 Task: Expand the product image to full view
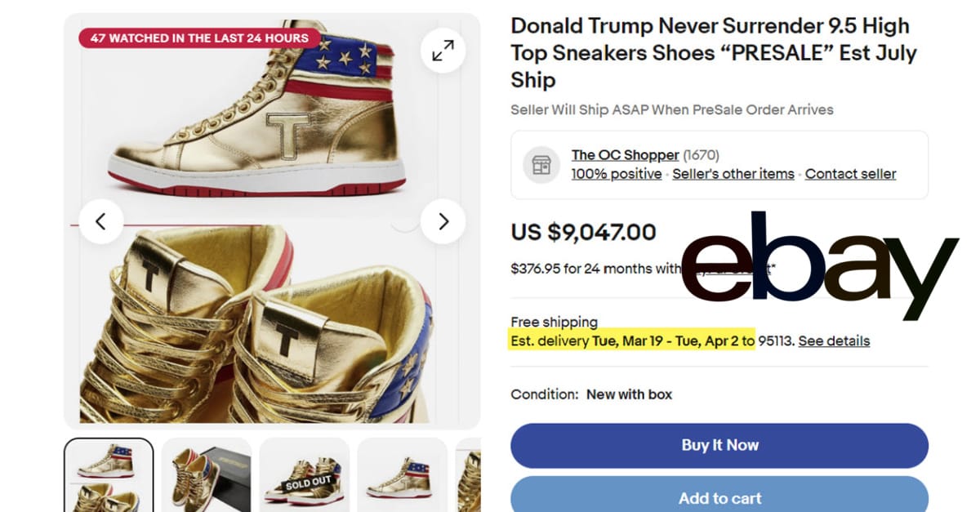[x=443, y=51]
